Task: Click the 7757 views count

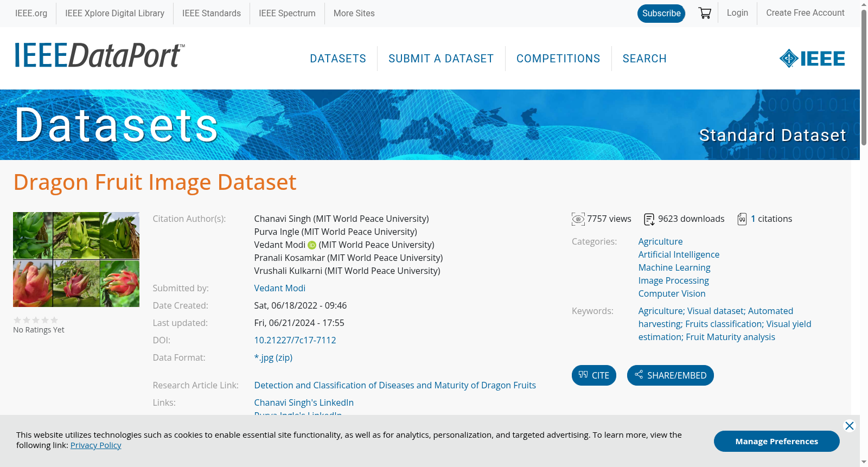Action: (x=609, y=219)
